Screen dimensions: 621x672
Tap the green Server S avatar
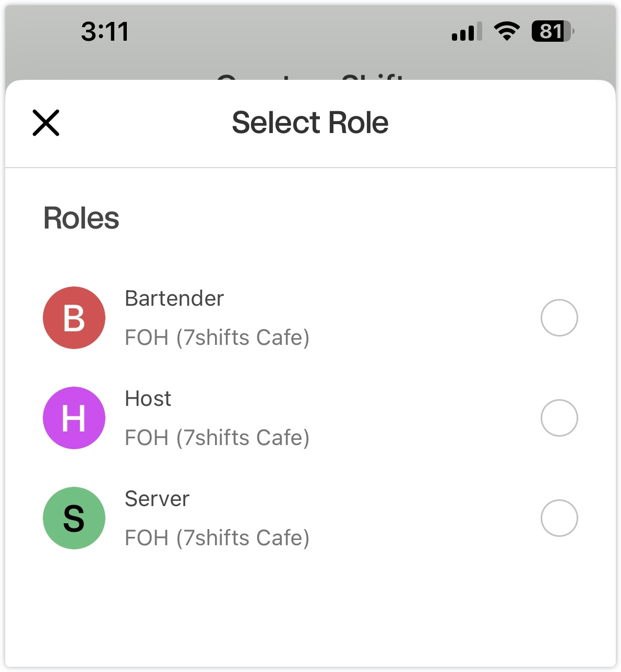(74, 518)
